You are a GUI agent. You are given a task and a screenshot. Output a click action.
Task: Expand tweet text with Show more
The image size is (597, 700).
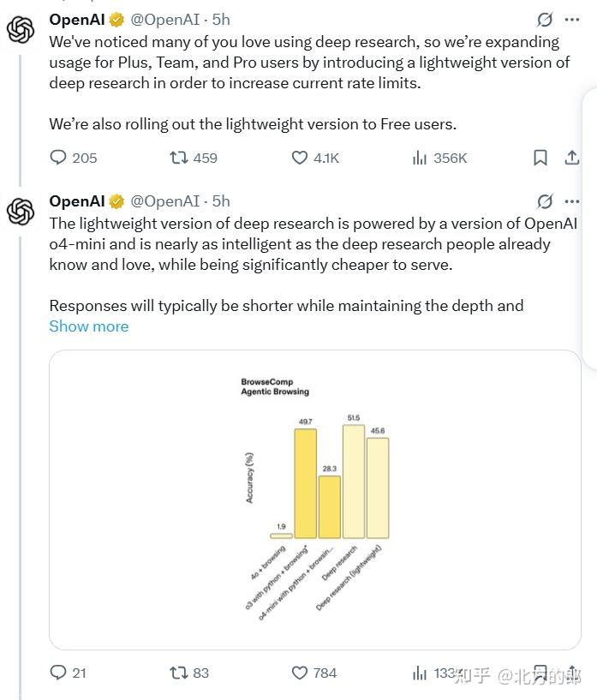[x=89, y=326]
